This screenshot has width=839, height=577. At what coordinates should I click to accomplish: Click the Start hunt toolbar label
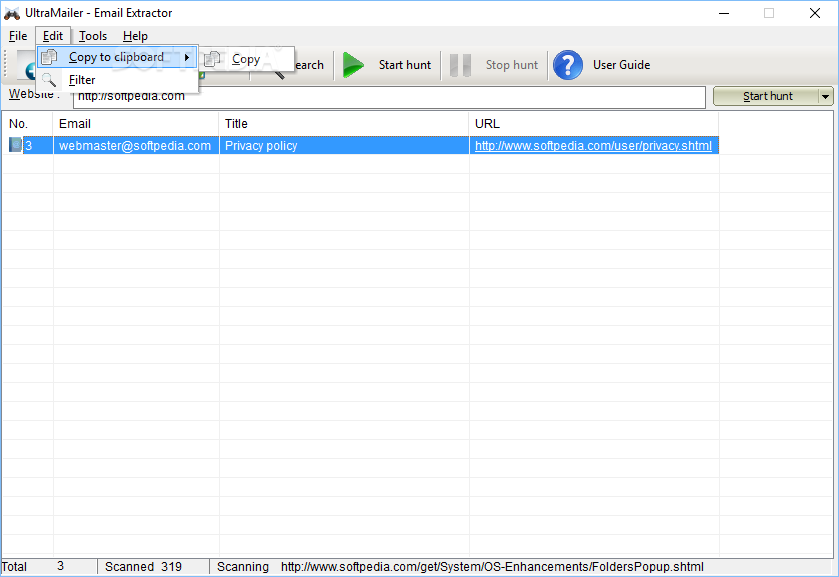click(405, 65)
